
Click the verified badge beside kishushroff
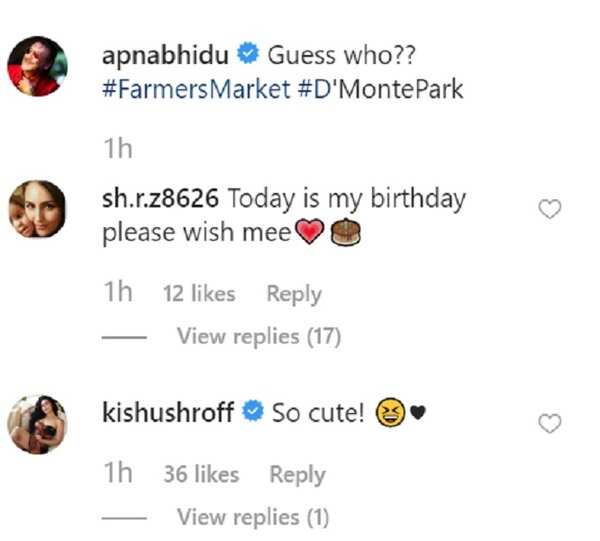click(254, 413)
